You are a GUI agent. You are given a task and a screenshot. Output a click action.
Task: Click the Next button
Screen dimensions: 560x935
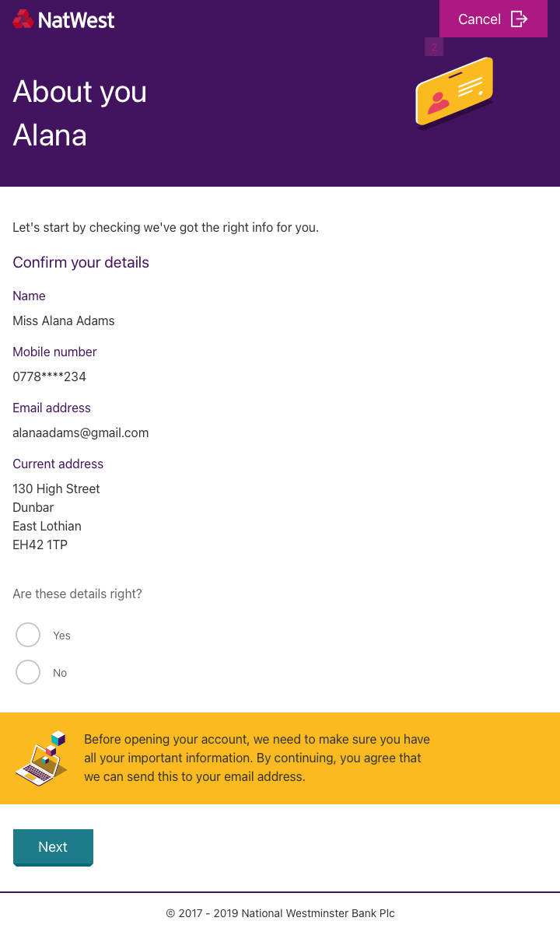point(53,847)
